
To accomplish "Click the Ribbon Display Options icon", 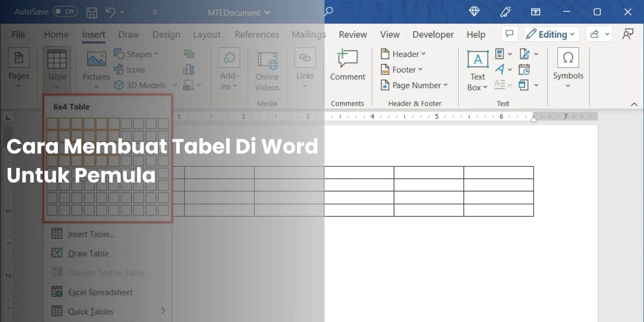I will [x=536, y=12].
